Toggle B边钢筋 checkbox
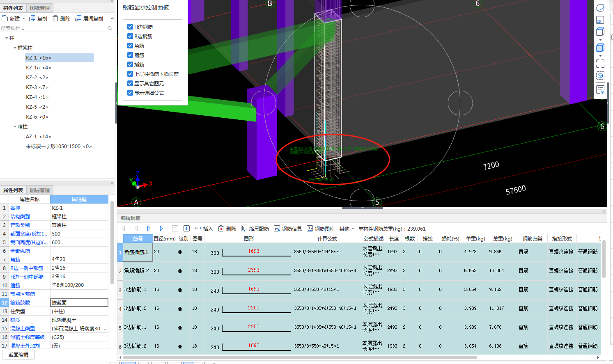 pyautogui.click(x=130, y=36)
